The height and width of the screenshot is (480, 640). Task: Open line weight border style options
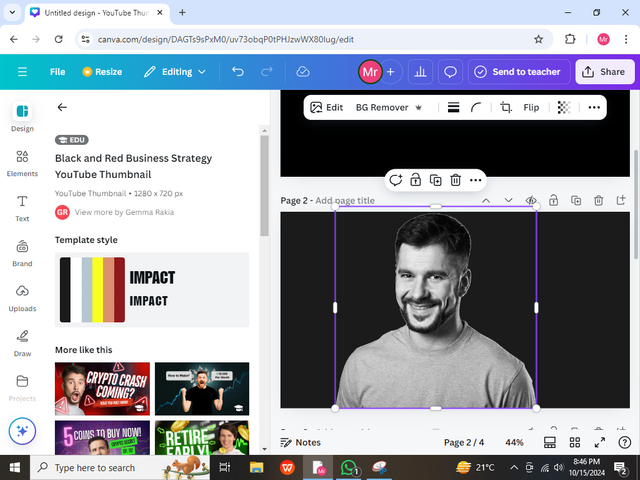coord(453,107)
